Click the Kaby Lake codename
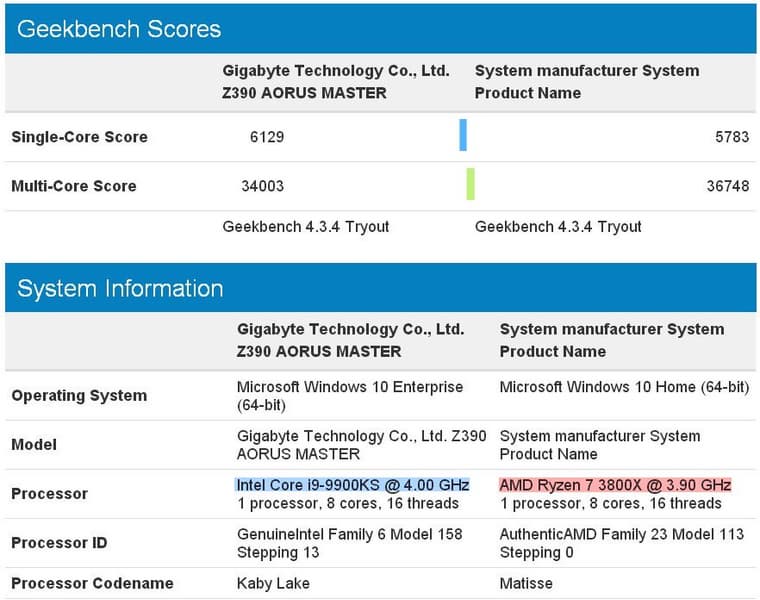Image resolution: width=760 pixels, height=600 pixels. pyautogui.click(x=273, y=583)
